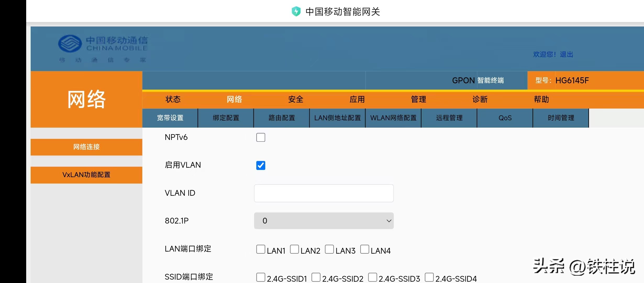The width and height of the screenshot is (644, 283).
Task: Switch to WLAN网络配置 sub-tab
Action: (393, 118)
